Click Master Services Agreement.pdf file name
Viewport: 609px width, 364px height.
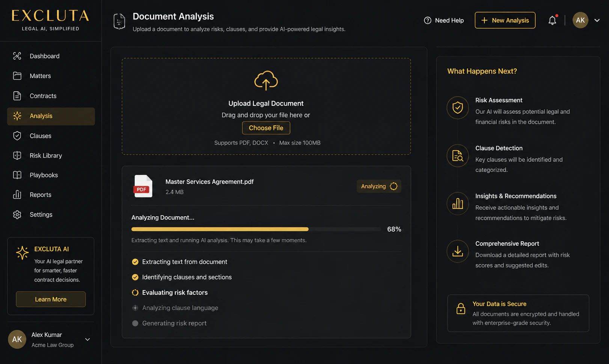[210, 182]
